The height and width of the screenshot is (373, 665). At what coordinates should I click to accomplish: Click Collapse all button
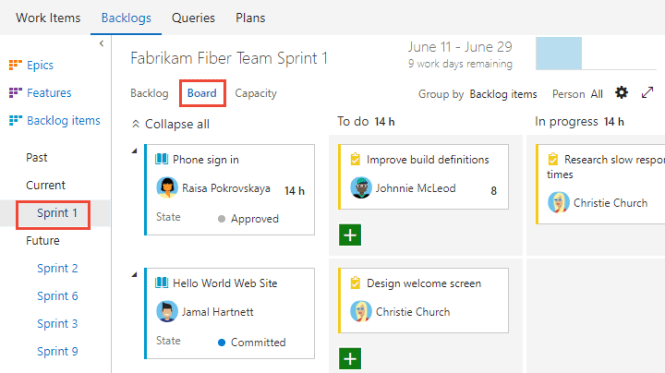click(170, 124)
